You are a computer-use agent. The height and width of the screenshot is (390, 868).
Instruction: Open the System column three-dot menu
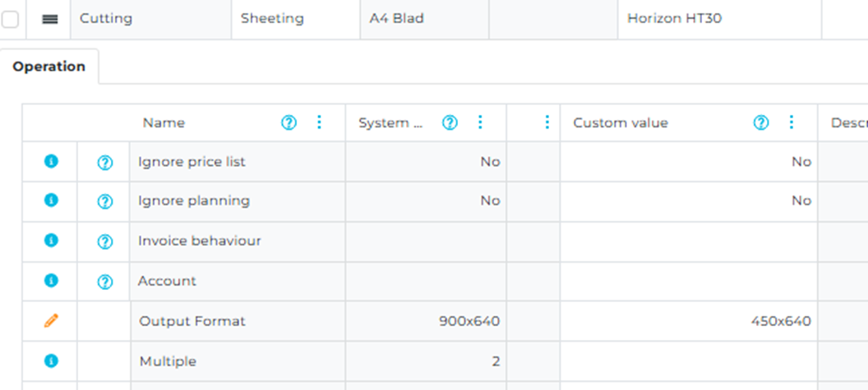click(x=480, y=122)
